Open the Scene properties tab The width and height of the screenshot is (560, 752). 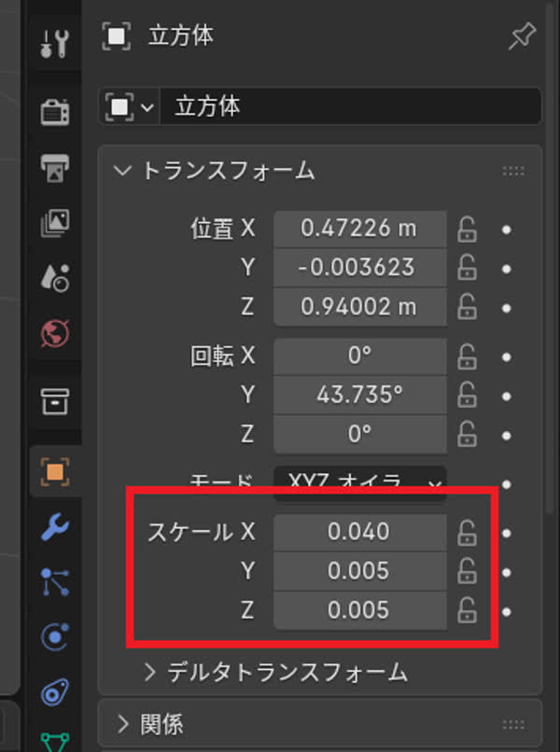tap(55, 278)
